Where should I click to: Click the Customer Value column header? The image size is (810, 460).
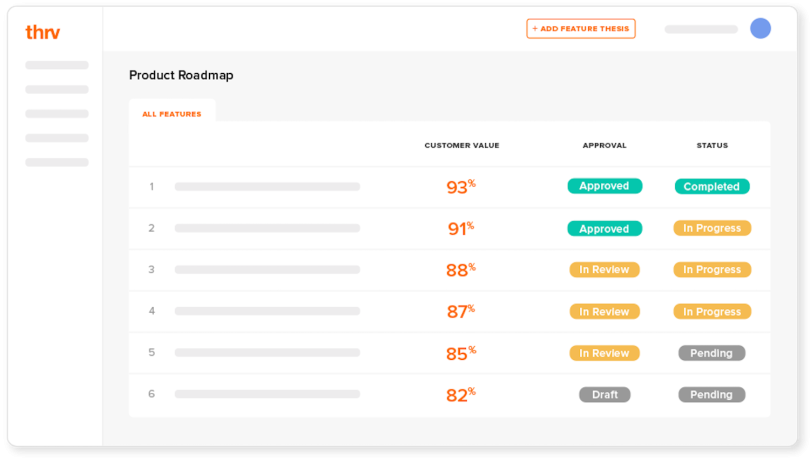coord(462,145)
